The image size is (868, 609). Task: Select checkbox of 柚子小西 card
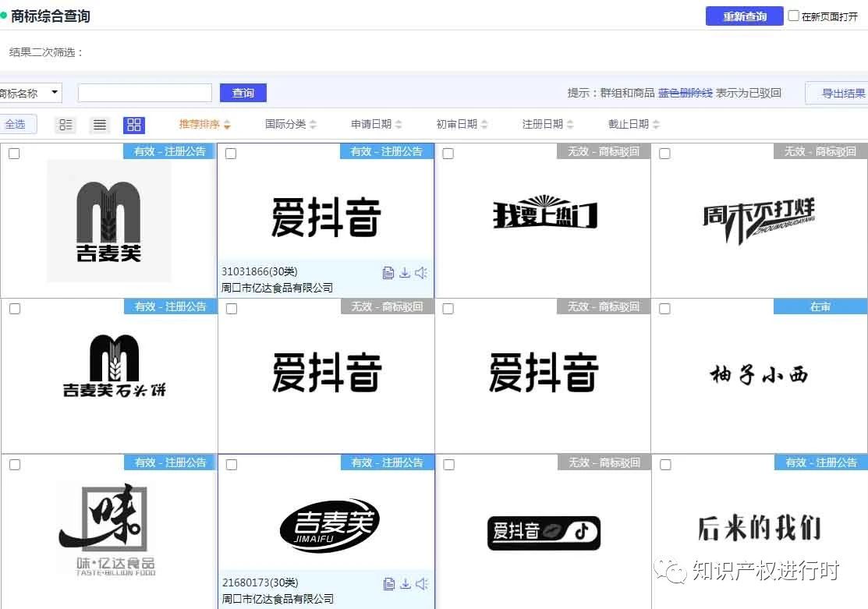coord(664,308)
